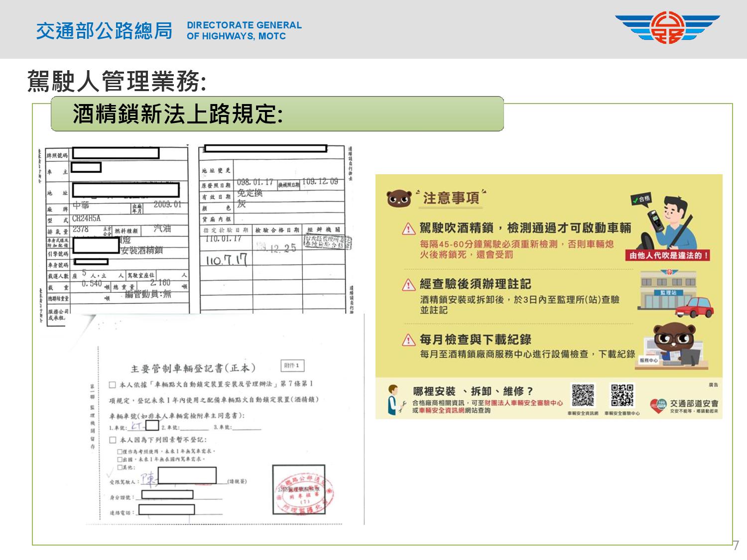Tick the 僅作為考照使用 checkbox
Screen dimensions: 747x560
120,451
